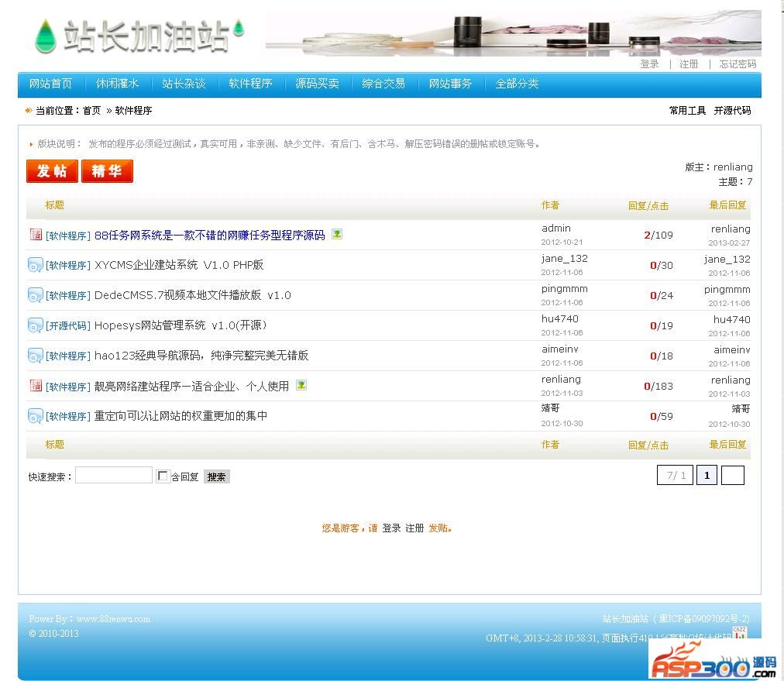This screenshot has height=681, width=784.
Task: Toggle the 含回复 checkbox
Action: [x=163, y=476]
